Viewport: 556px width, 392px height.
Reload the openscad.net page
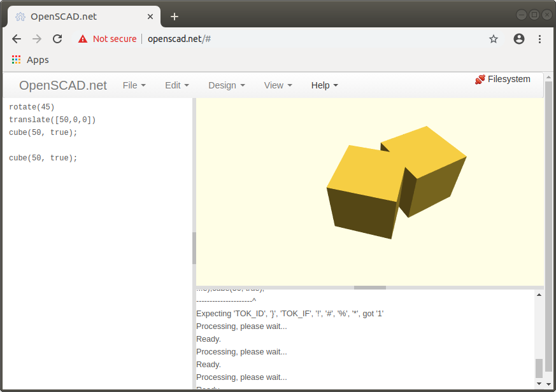point(57,39)
